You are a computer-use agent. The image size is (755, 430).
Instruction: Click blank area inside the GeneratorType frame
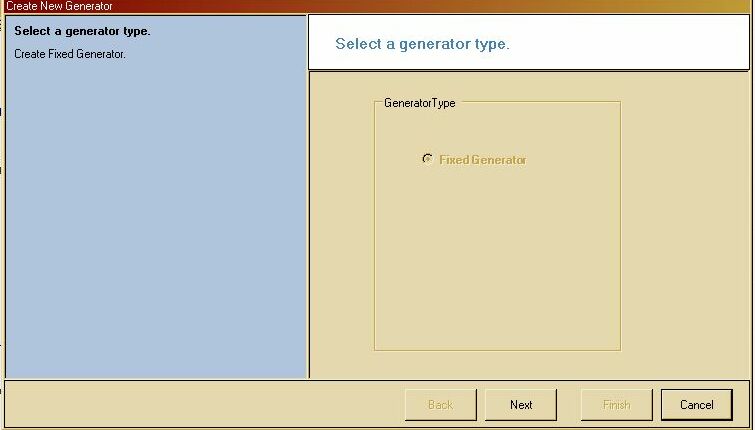click(497, 260)
